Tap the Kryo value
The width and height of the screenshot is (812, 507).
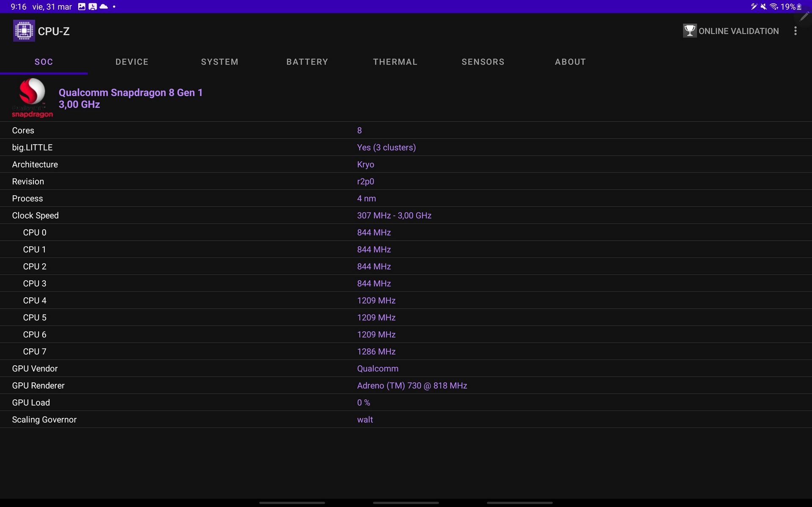click(365, 164)
